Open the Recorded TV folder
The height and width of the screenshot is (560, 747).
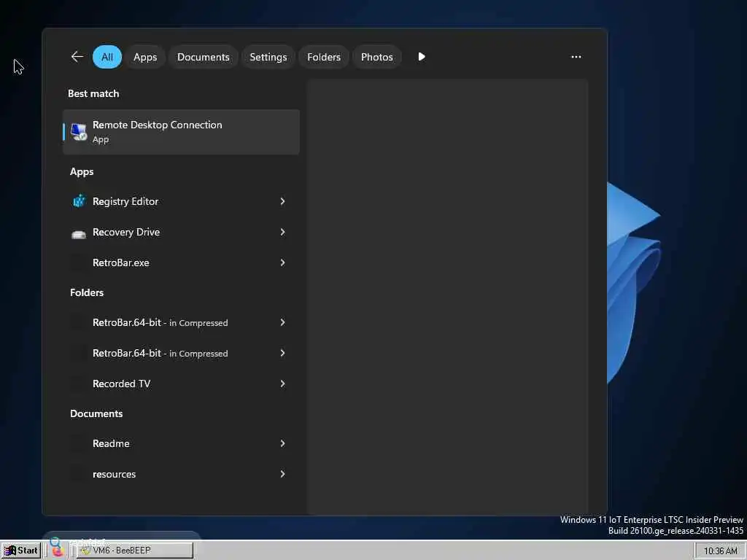[x=181, y=384]
